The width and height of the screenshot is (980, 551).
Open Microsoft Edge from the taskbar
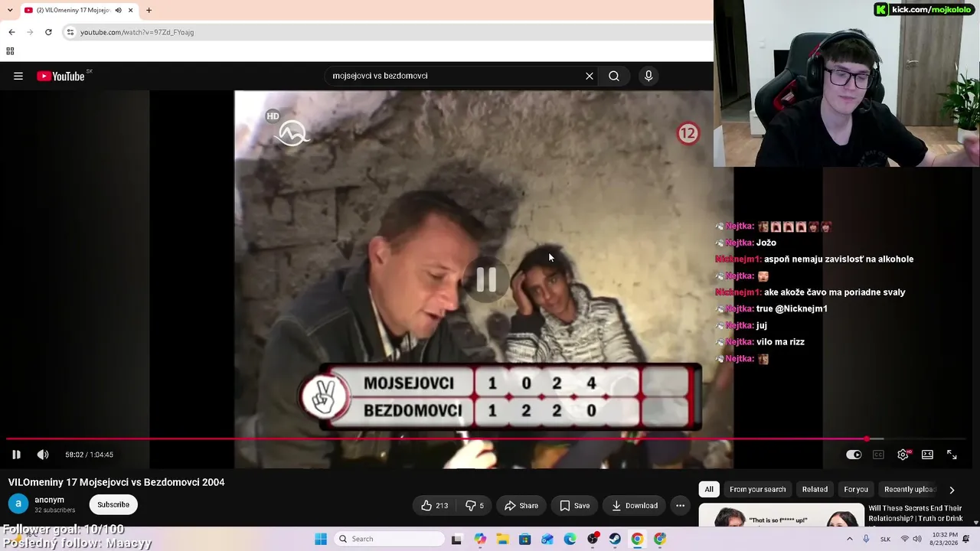(570, 539)
